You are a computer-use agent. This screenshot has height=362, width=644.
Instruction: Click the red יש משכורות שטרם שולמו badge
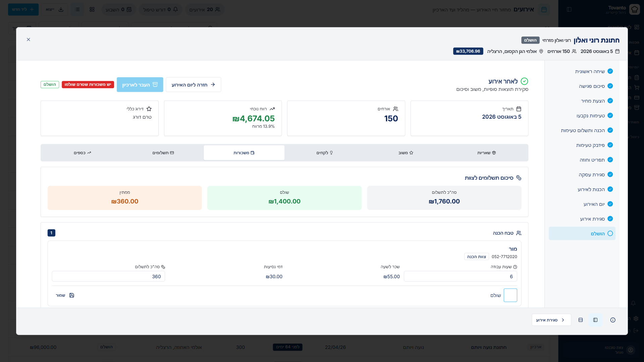(x=88, y=84)
